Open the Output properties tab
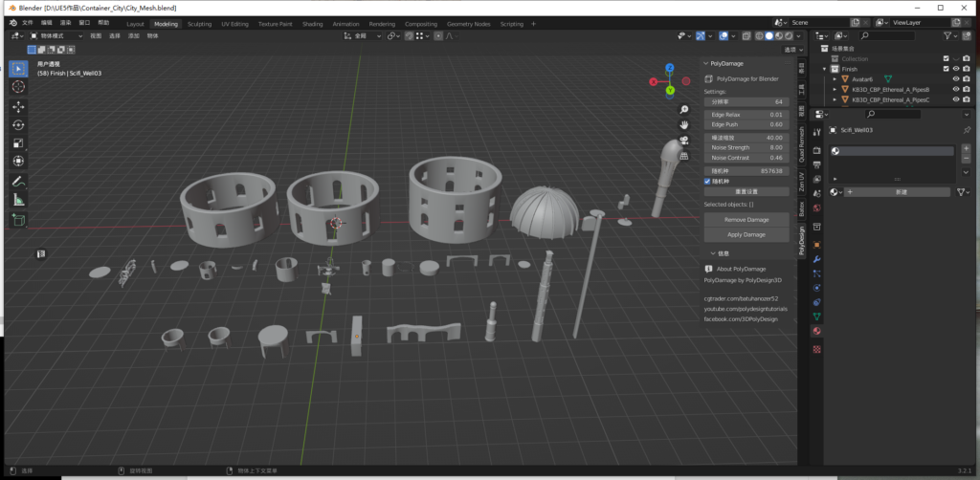980x480 pixels. coord(816,164)
